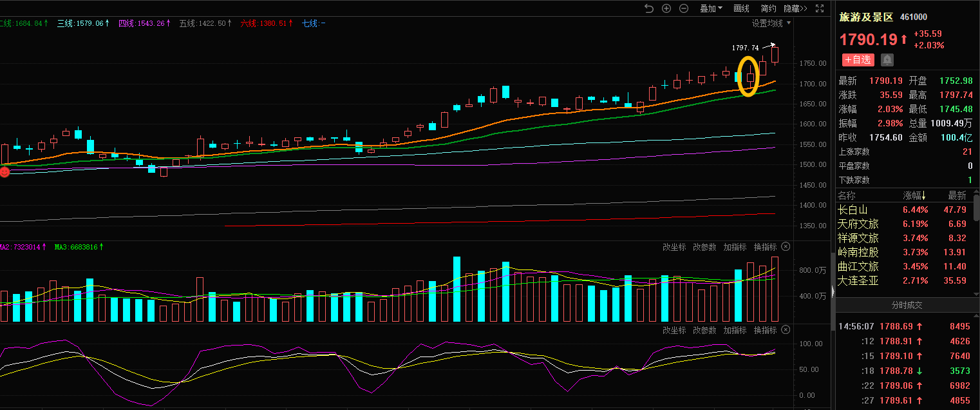Collapse right panel using splitter arrow
The width and height of the screenshot is (980, 410).
833,292
